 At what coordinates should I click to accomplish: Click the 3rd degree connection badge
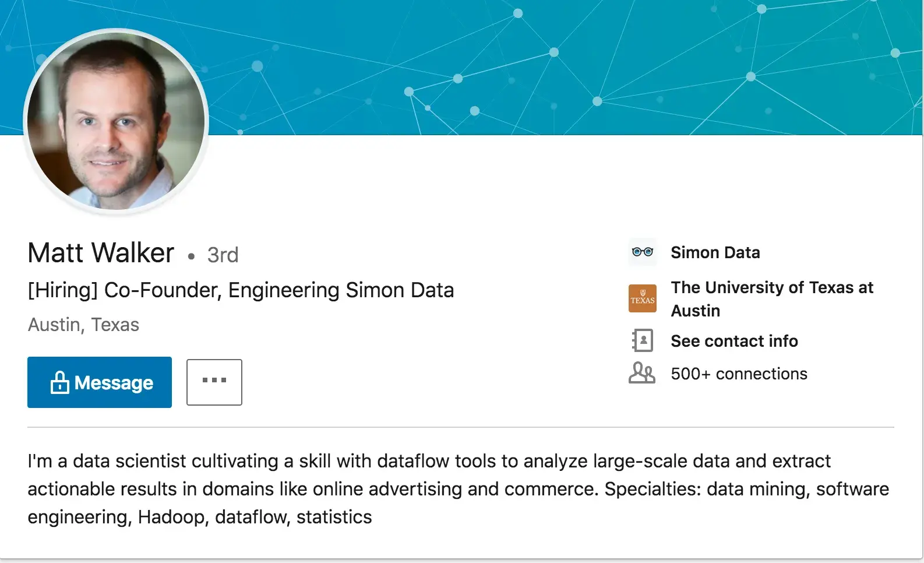tap(223, 255)
